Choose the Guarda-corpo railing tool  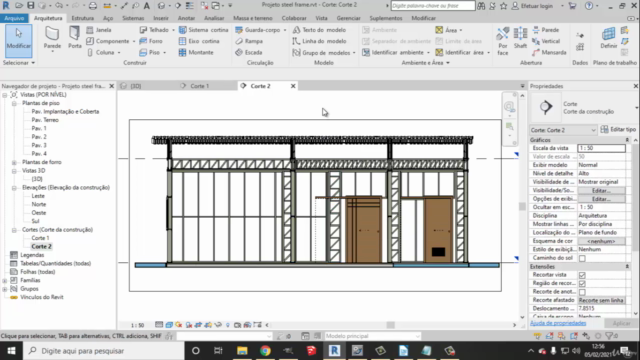point(258,30)
